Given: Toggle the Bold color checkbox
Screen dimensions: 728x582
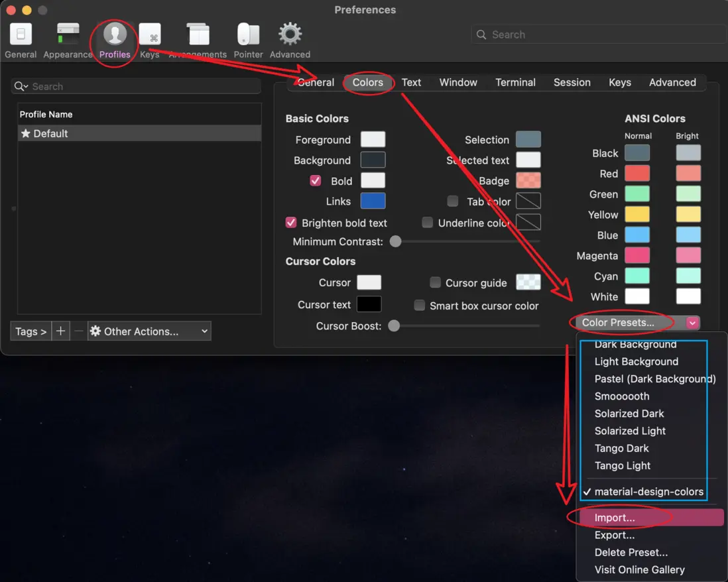Looking at the screenshot, I should 315,180.
